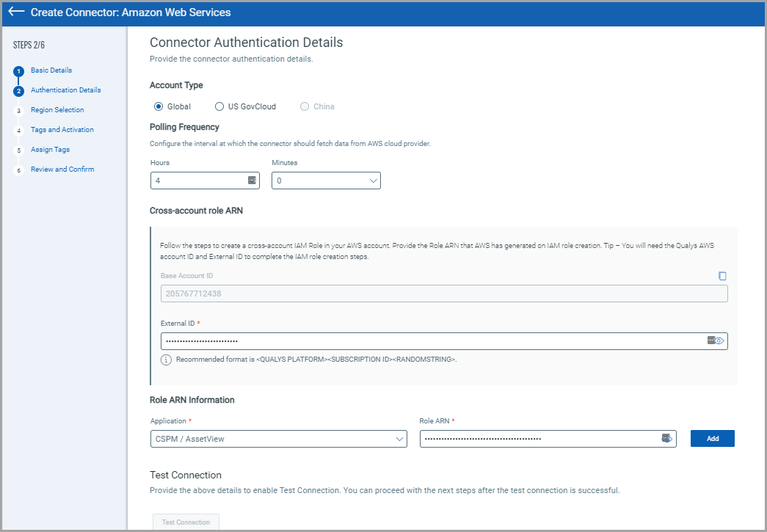Click step 6 circle icon in the sidebar
This screenshot has width=767, height=532.
coord(19,170)
